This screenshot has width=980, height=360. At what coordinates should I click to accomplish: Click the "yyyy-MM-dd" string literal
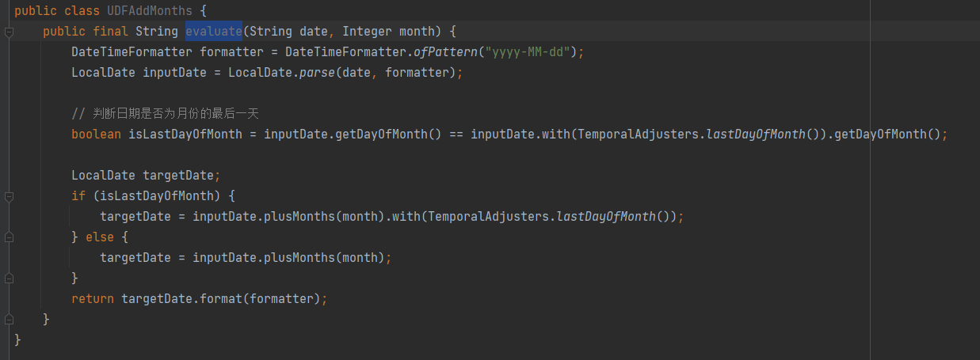(535, 52)
